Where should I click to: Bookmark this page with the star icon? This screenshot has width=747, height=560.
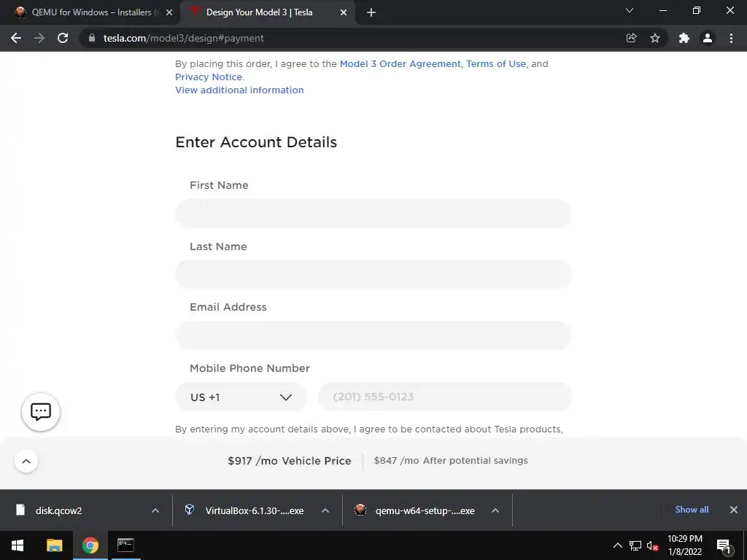(x=655, y=38)
